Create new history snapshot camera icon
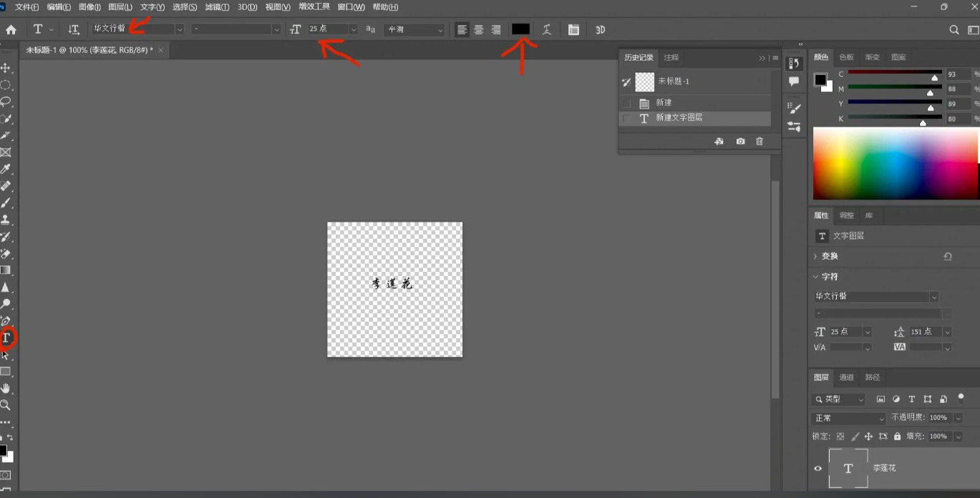The width and height of the screenshot is (980, 498). pos(740,142)
